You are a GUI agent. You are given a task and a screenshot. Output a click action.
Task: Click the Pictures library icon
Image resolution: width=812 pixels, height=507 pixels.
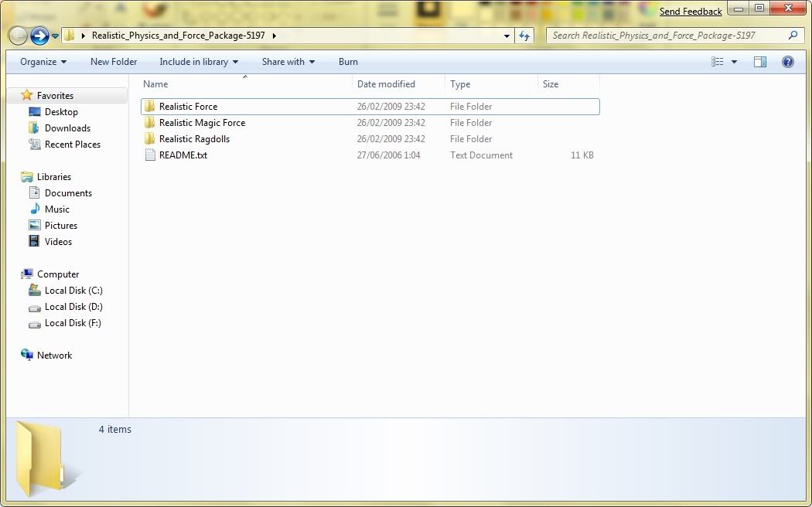pyautogui.click(x=35, y=225)
